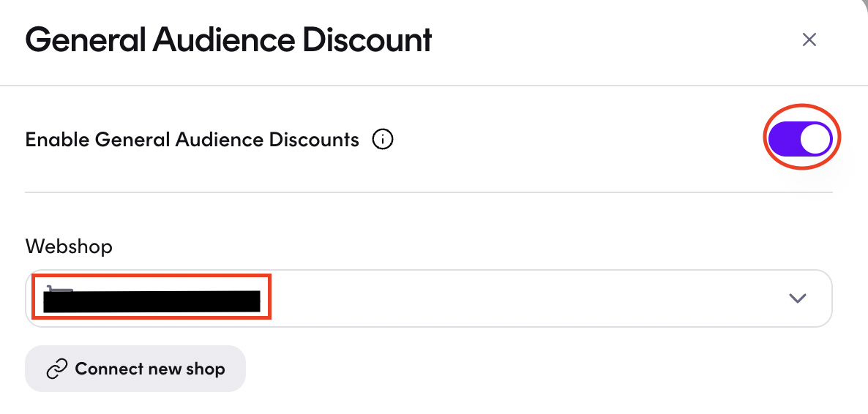This screenshot has width=868, height=414.
Task: Open the Webshop selection combo box
Action: click(x=428, y=298)
